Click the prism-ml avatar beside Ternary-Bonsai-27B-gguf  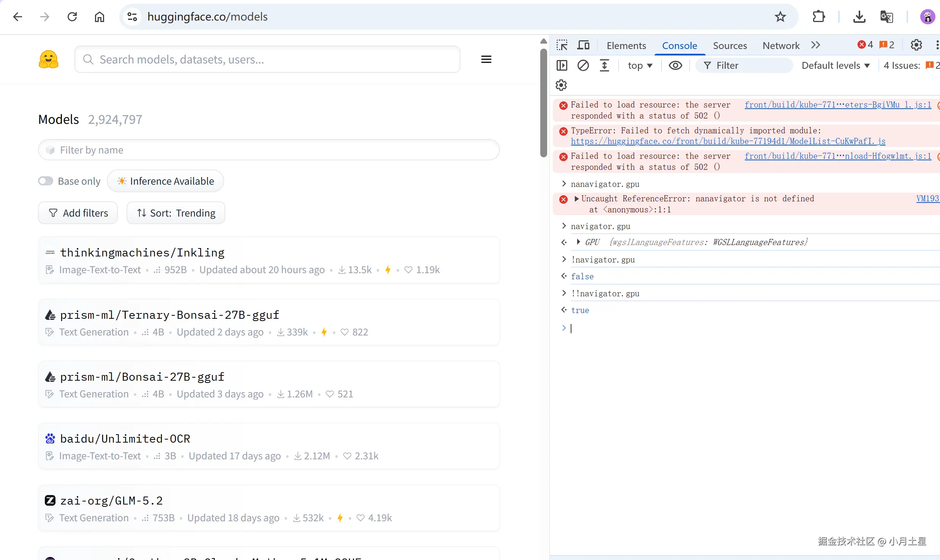click(x=50, y=315)
